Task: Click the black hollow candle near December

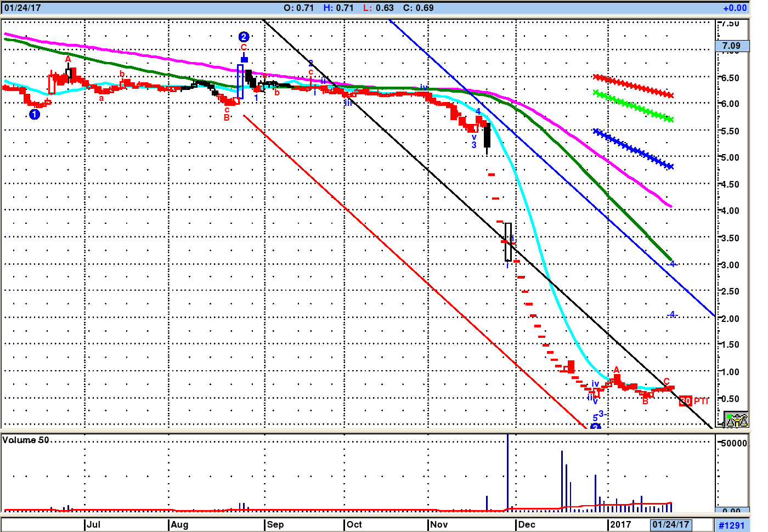Action: [x=508, y=242]
